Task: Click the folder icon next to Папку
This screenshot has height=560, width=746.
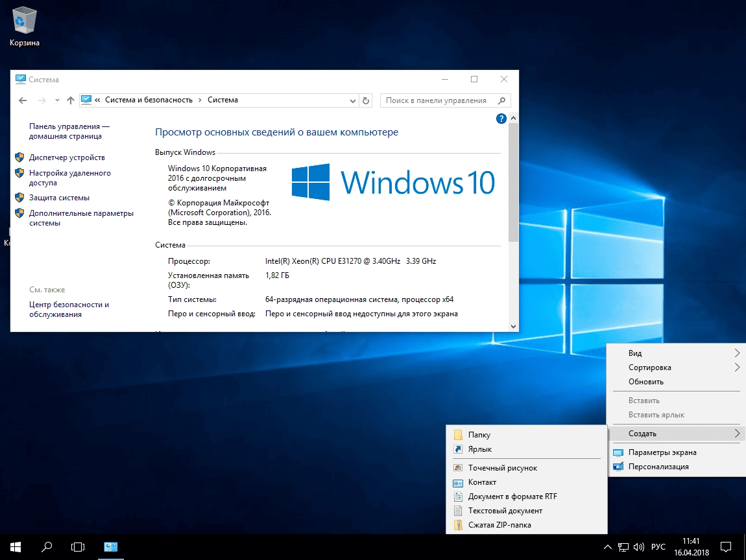Action: (458, 434)
